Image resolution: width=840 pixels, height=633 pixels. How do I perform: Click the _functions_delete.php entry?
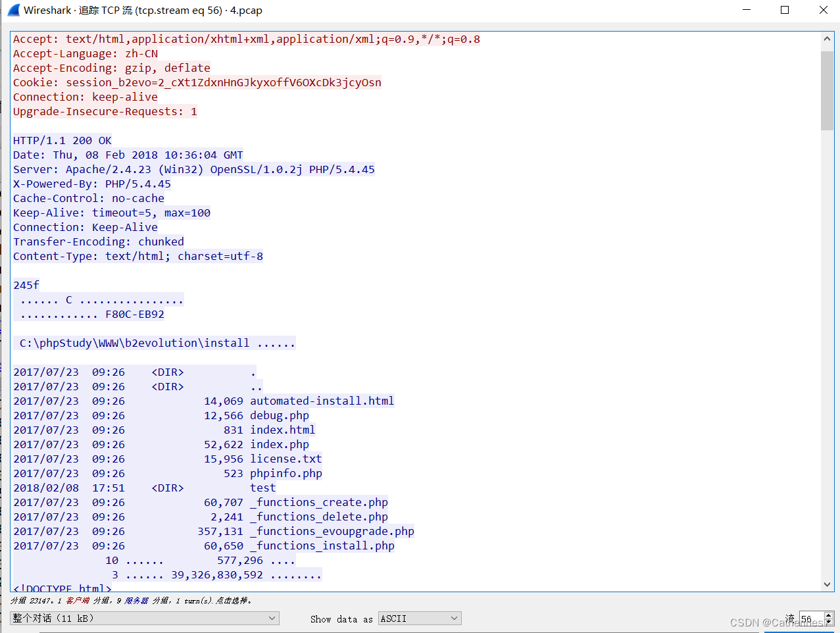pyautogui.click(x=201, y=517)
